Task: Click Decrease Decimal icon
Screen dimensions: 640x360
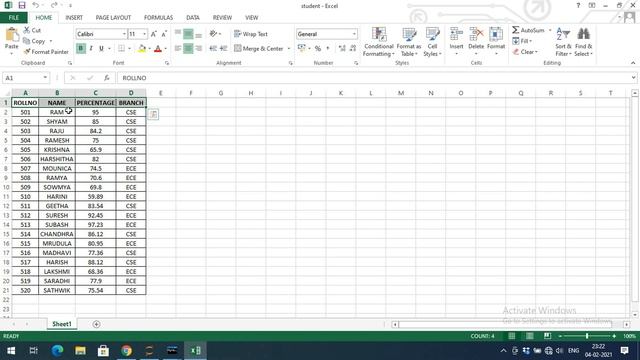Action: (x=353, y=49)
